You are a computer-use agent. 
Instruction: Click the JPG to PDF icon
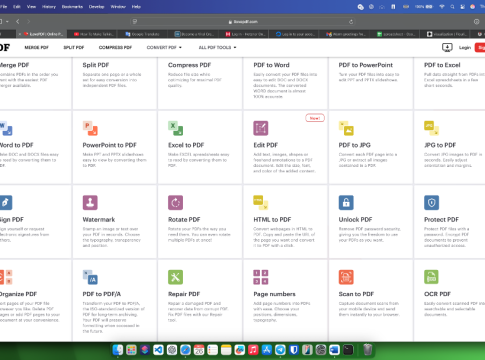(431, 128)
